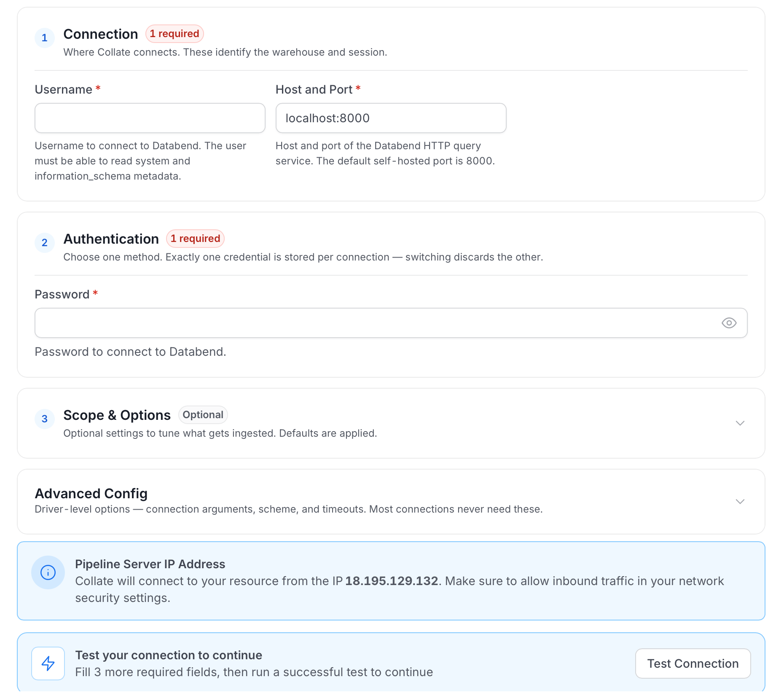Viewport: 784px width, 693px height.
Task: Click step number 2 circle for Authentication
Action: tap(45, 243)
